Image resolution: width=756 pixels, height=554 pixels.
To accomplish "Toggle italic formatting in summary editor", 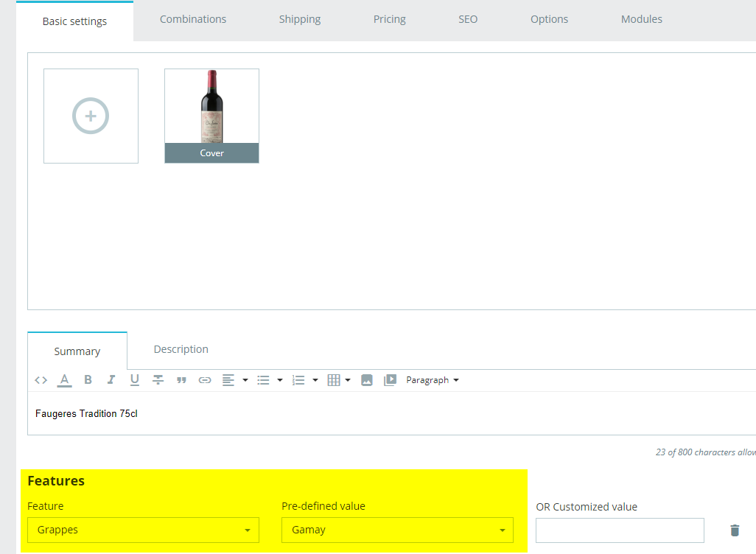I will [x=111, y=380].
